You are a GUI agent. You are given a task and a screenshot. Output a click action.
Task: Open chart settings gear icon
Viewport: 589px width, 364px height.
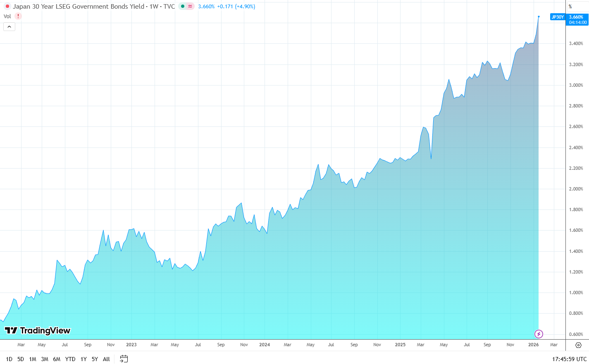tap(578, 345)
